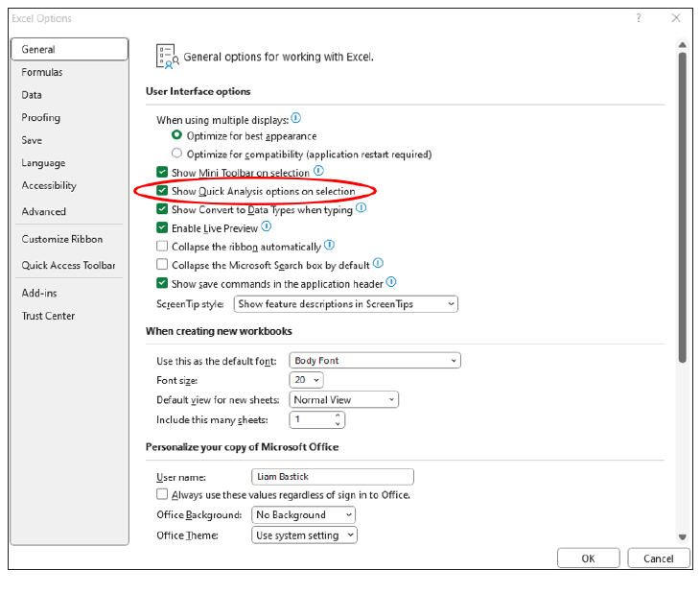The image size is (700, 594).
Task: Click the Cancel button
Action: pyautogui.click(x=659, y=558)
